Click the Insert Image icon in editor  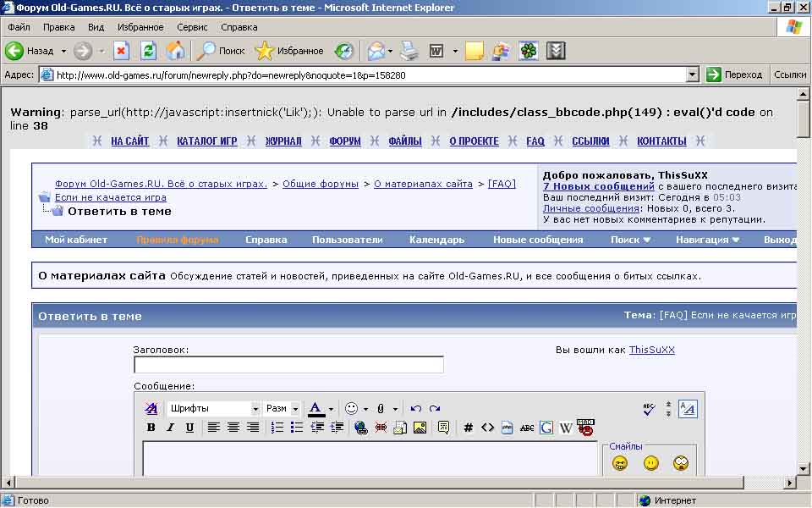[420, 428]
